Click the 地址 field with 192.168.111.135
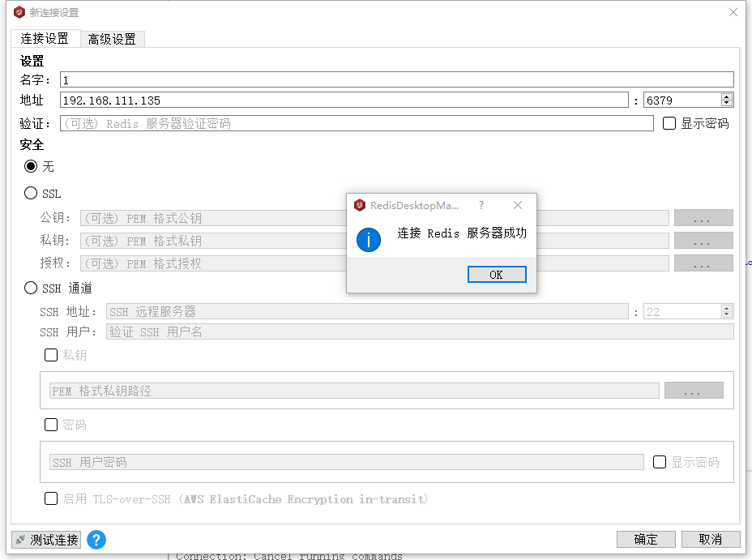Screen dimensions: 752x560 coord(344,100)
